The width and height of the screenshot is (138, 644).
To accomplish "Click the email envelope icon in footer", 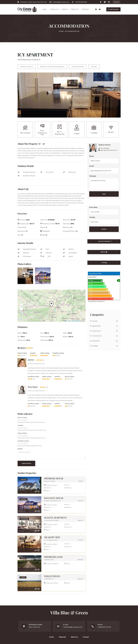I will tap(58, 626).
